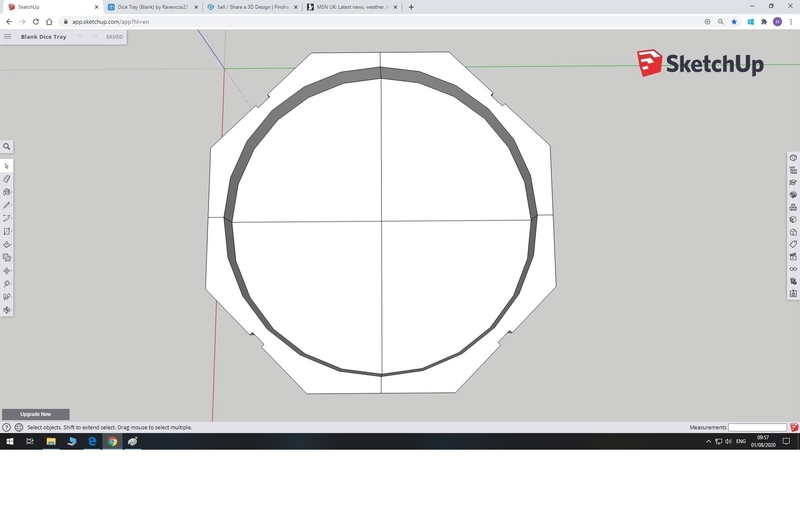Activate the Orbit tool

[7, 310]
